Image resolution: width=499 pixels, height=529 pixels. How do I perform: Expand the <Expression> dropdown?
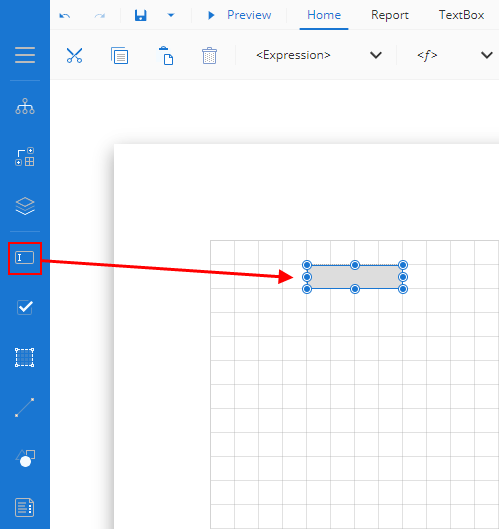click(x=376, y=55)
